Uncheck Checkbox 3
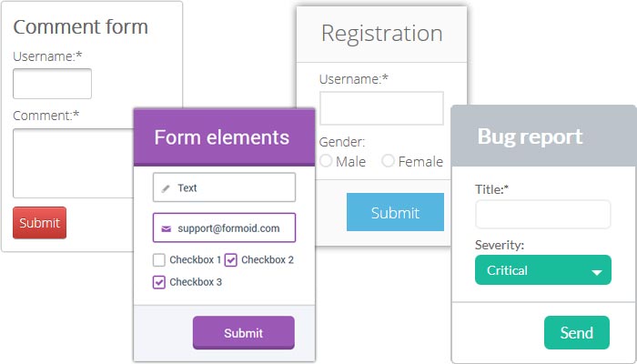Screen dimensions: 637x364 159,282
